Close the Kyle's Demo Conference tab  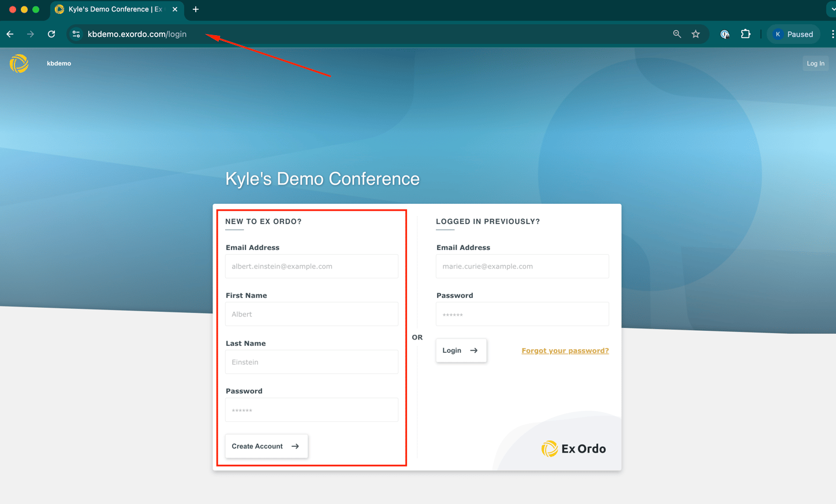pos(175,9)
